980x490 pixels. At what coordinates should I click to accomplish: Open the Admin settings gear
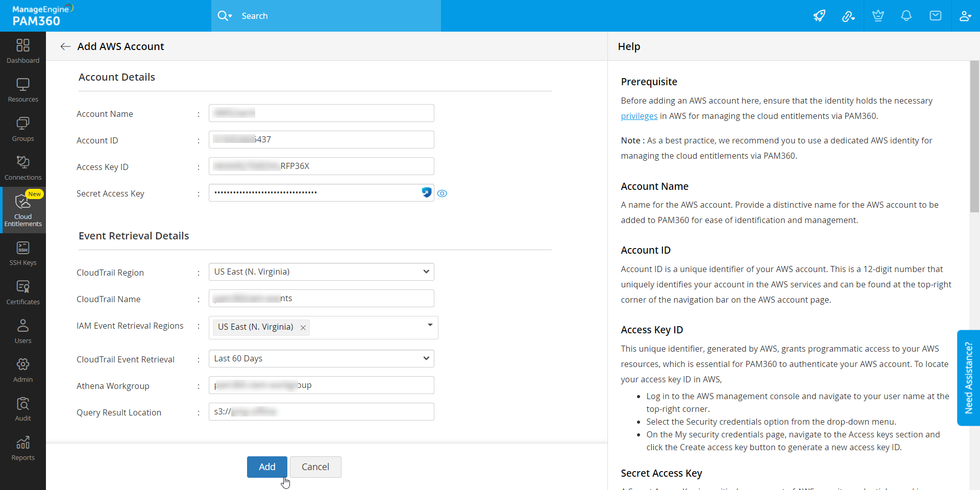tap(23, 370)
